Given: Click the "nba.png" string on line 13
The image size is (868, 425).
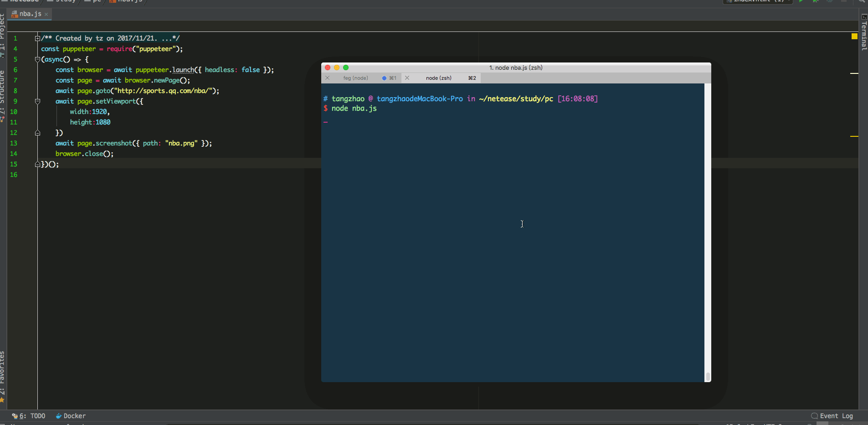Looking at the screenshot, I should (181, 143).
